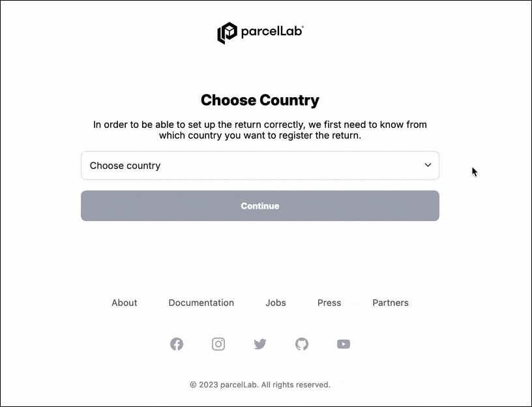The image size is (532, 407).
Task: Open the Twitter bird icon
Action: pos(260,344)
